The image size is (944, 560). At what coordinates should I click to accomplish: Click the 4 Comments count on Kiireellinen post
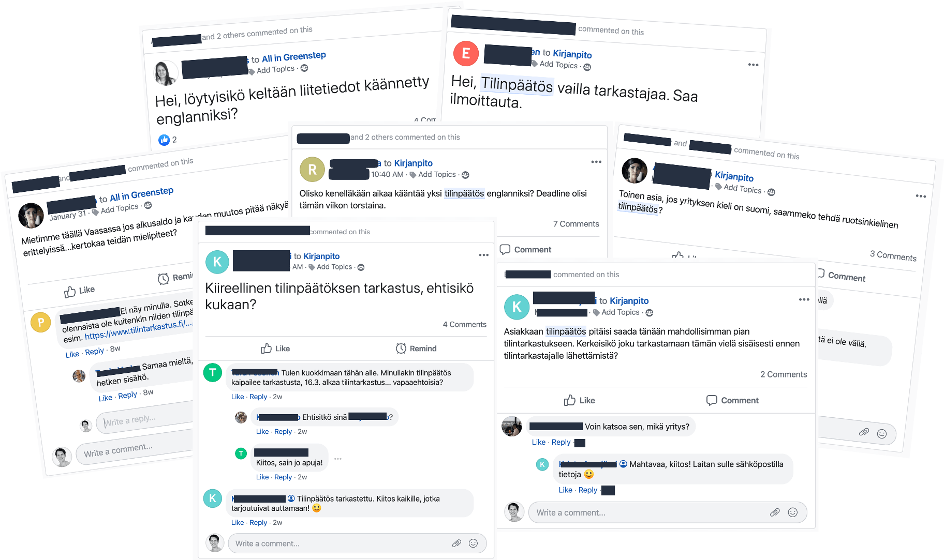[464, 324]
